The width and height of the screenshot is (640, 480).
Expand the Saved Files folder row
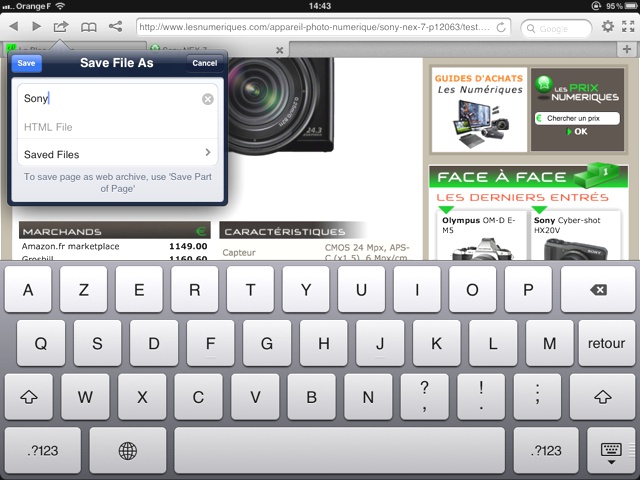pyautogui.click(x=118, y=154)
